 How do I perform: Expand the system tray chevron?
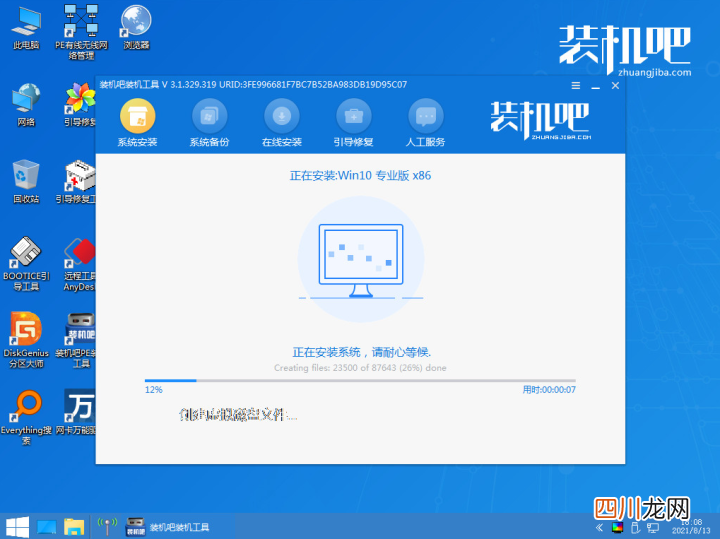tap(599, 528)
